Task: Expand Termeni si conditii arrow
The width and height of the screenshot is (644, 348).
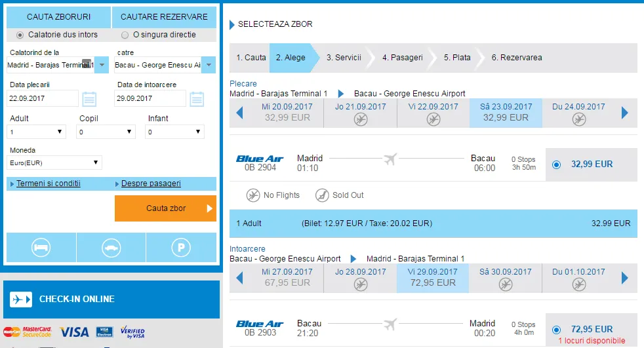Action: click(12, 184)
